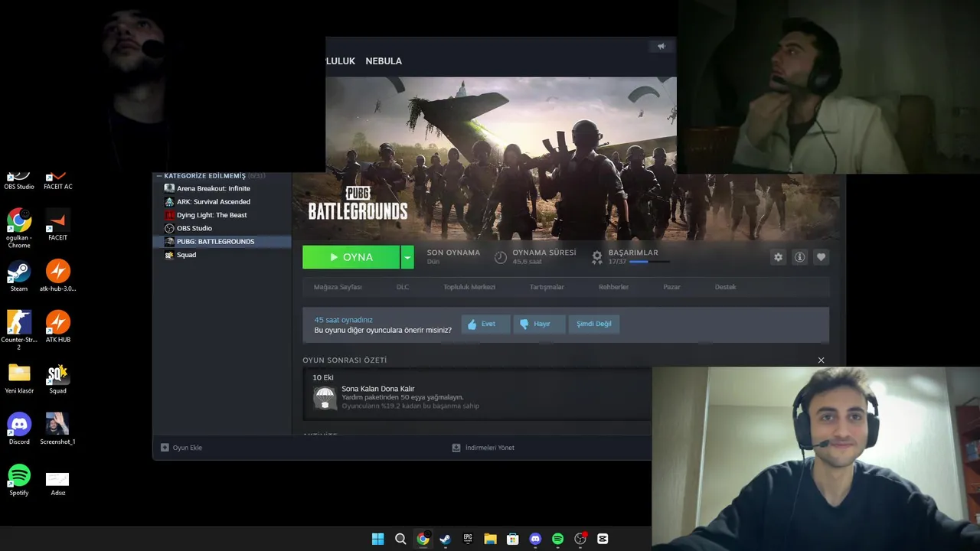Viewport: 980px width, 551px height.
Task: Click the plus icon beside Oyun Ekle
Action: [x=165, y=448]
